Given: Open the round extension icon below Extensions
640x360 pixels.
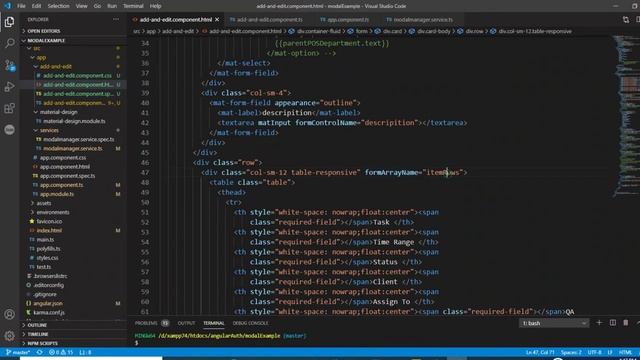Looking at the screenshot, I should click(9, 130).
